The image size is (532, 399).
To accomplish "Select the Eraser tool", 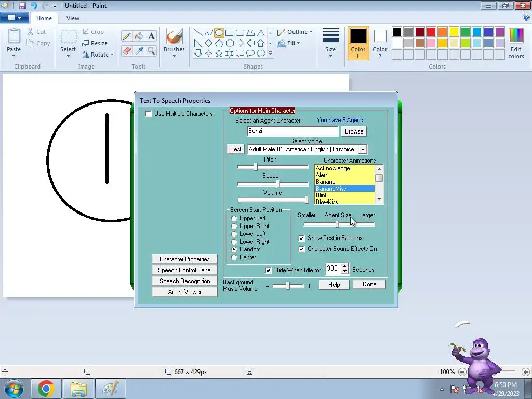I will tap(127, 51).
